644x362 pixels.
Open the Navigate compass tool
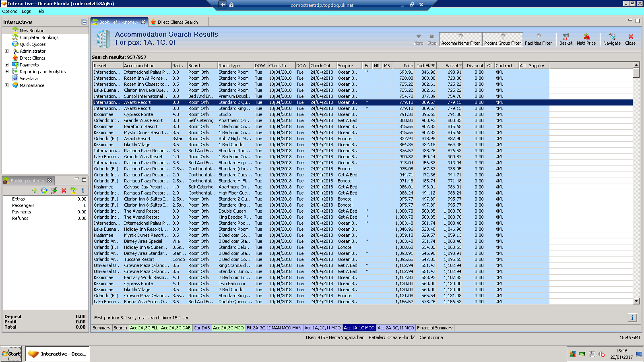click(612, 39)
